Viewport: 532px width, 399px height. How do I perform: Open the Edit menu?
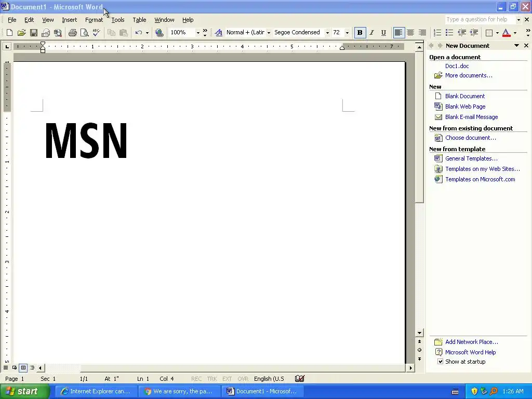[29, 20]
